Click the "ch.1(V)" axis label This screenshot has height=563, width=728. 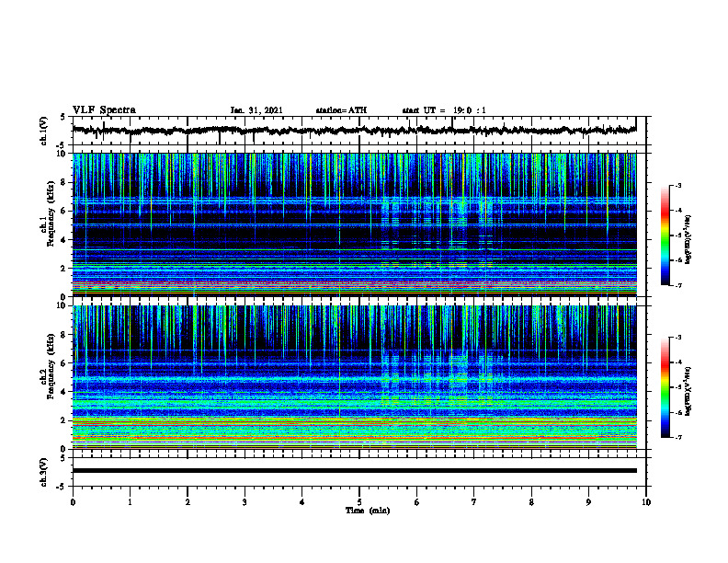[x=44, y=131]
